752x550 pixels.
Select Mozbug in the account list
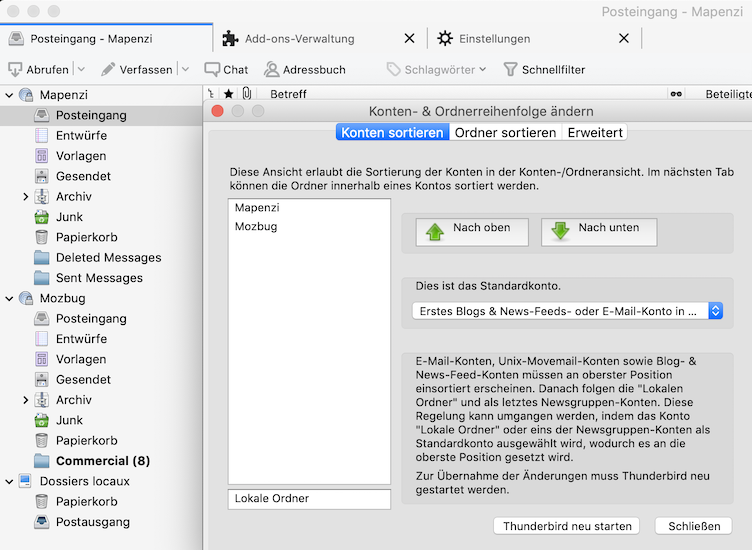click(256, 227)
